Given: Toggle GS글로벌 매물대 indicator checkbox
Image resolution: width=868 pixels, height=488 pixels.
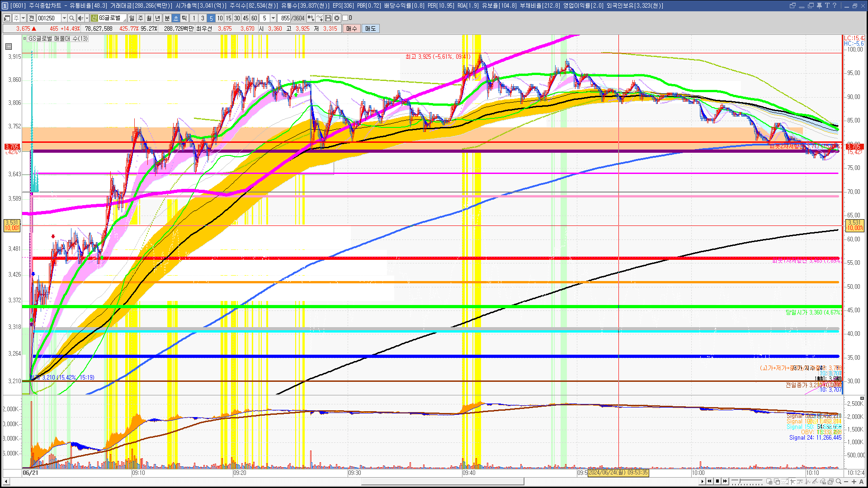Looking at the screenshot, I should (25, 38).
